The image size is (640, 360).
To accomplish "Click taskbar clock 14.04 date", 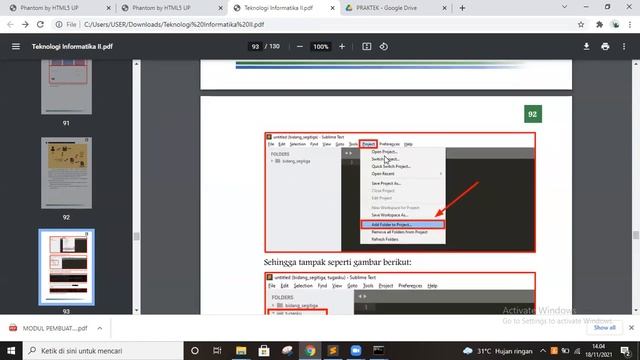I will click(x=598, y=351).
